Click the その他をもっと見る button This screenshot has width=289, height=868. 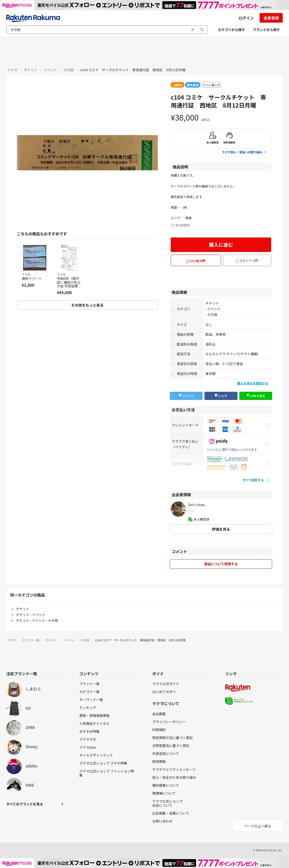87,305
